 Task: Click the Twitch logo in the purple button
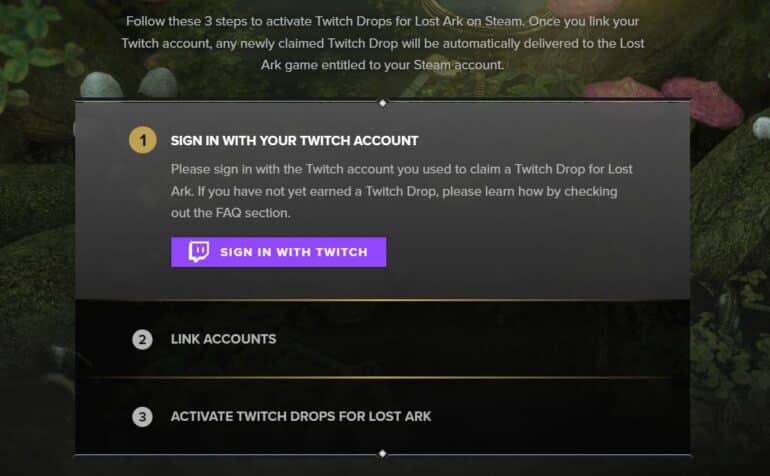pos(199,252)
